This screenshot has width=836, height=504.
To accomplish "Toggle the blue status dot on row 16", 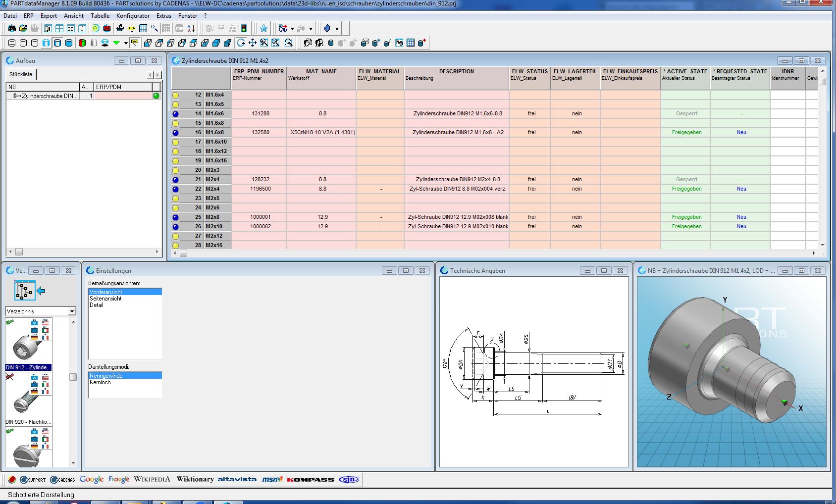I will (175, 133).
